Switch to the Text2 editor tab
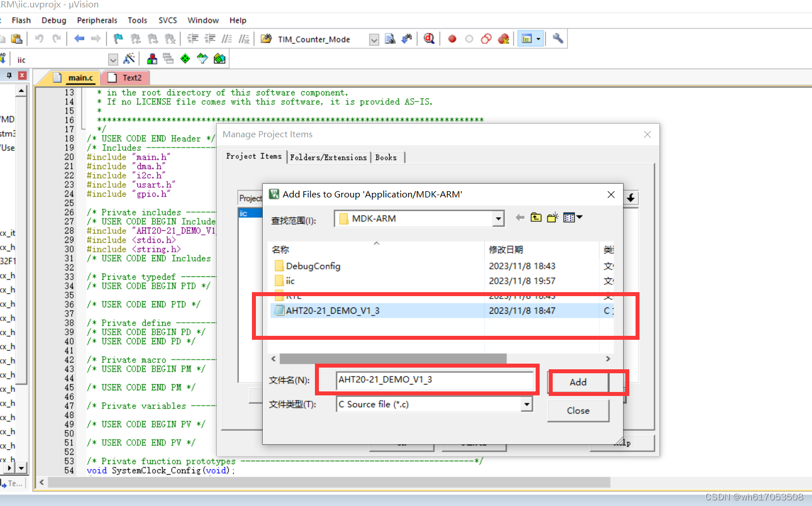 (x=125, y=78)
